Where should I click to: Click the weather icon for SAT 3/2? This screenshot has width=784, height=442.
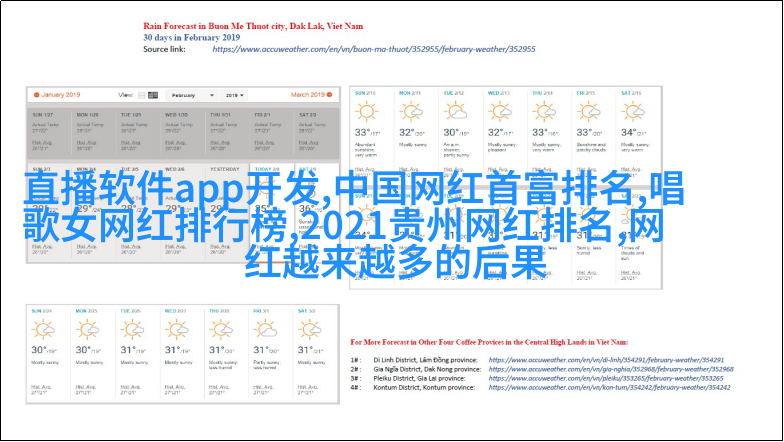pyautogui.click(x=310, y=330)
